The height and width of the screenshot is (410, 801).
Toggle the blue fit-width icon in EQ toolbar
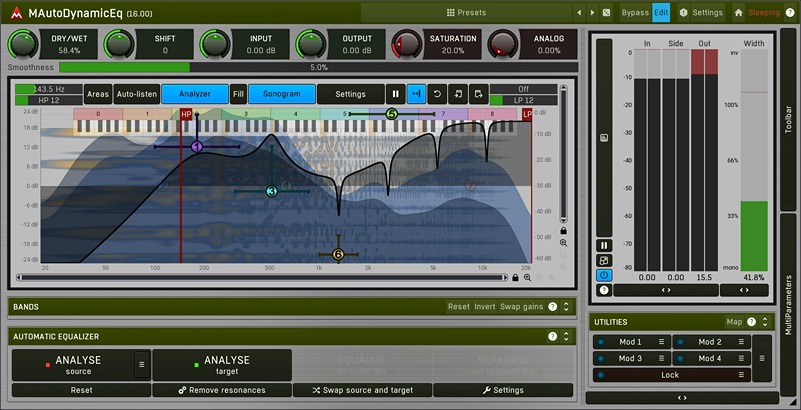[416, 94]
